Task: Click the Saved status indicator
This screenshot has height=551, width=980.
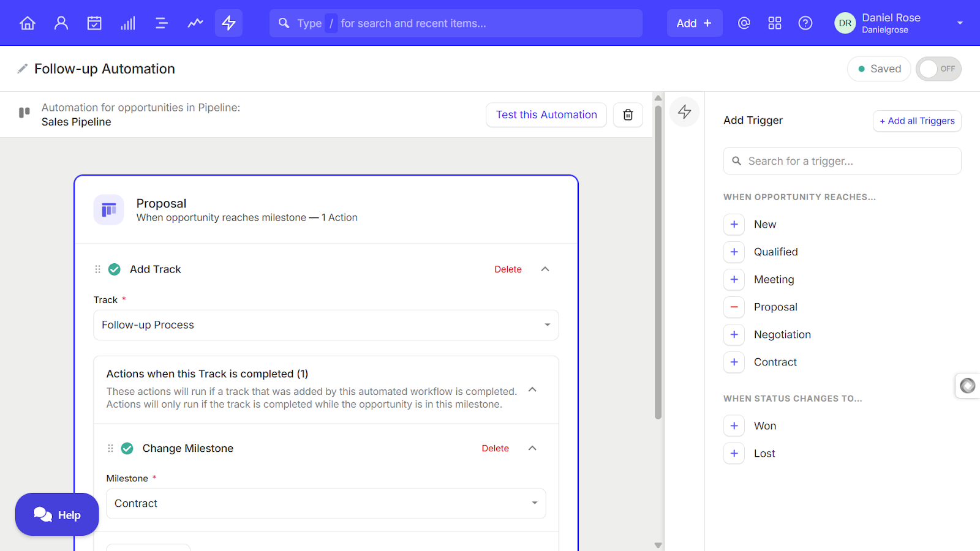Action: pos(879,69)
